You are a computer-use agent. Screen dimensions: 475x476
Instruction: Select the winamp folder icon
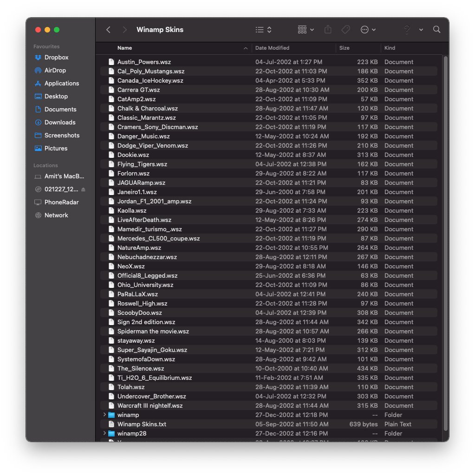pos(111,415)
